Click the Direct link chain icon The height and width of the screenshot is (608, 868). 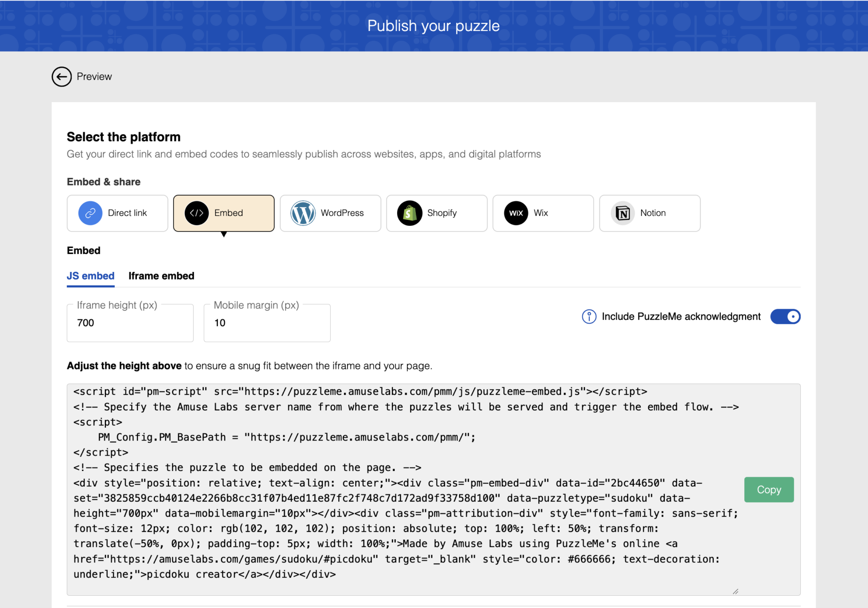[x=90, y=213]
